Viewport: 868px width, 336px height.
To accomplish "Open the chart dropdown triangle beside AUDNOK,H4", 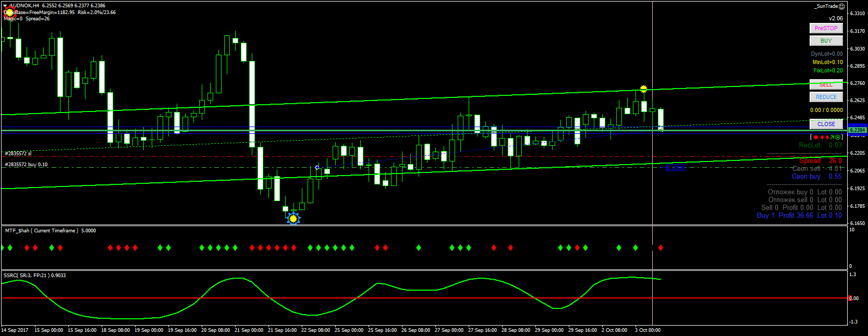I will point(5,6).
